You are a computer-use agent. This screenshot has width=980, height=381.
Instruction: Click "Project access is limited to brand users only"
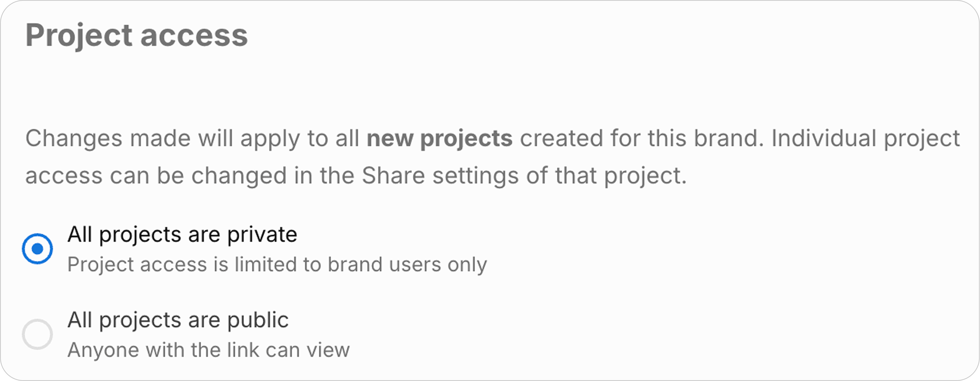277,264
